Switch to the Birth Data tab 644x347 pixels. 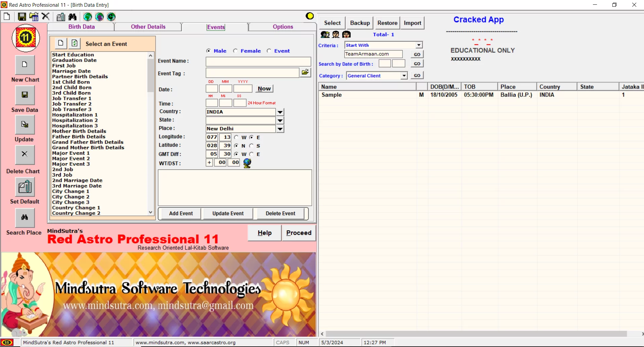pyautogui.click(x=82, y=27)
